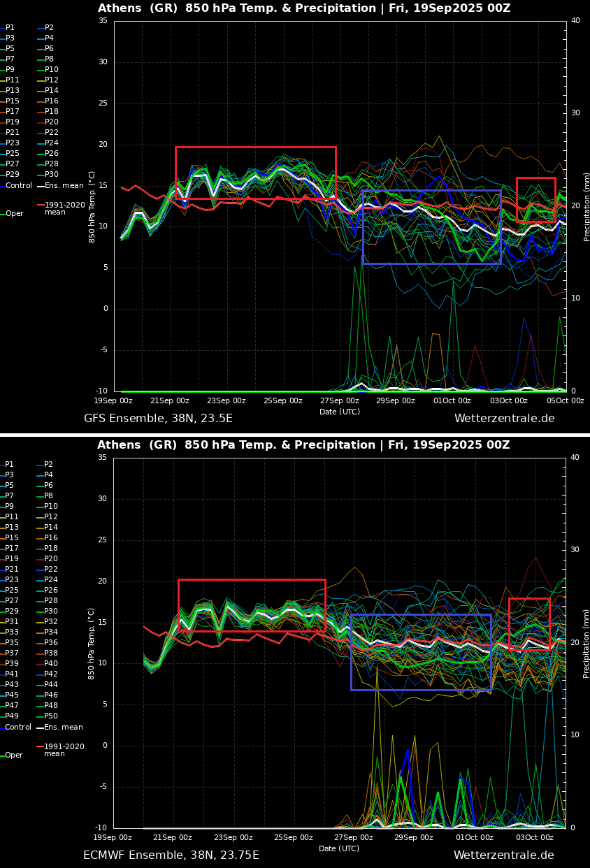Screen dimensions: 590x868
Task: Toggle the Oper series in GFS legend
Action: (x=14, y=214)
